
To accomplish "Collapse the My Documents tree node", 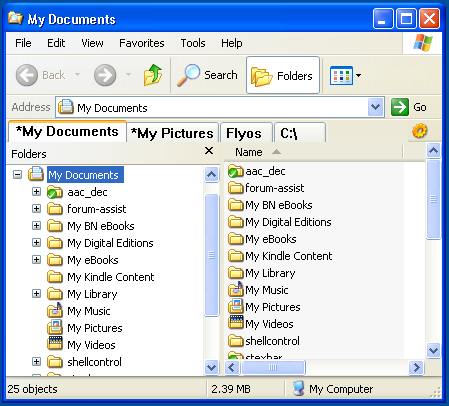I will coord(17,174).
